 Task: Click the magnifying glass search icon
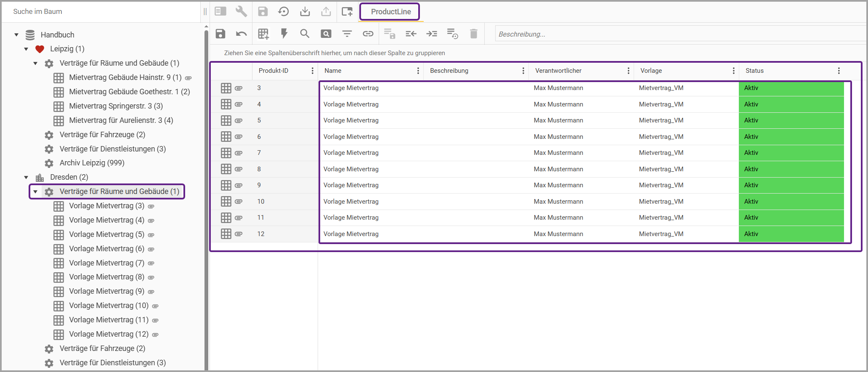[305, 34]
